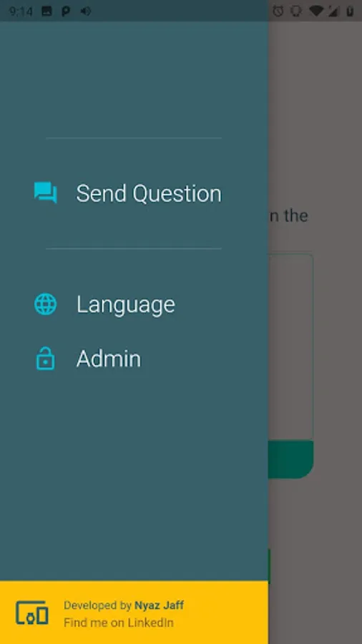
Task: Tap the Send Question chat bubbles icon
Action: [45, 192]
